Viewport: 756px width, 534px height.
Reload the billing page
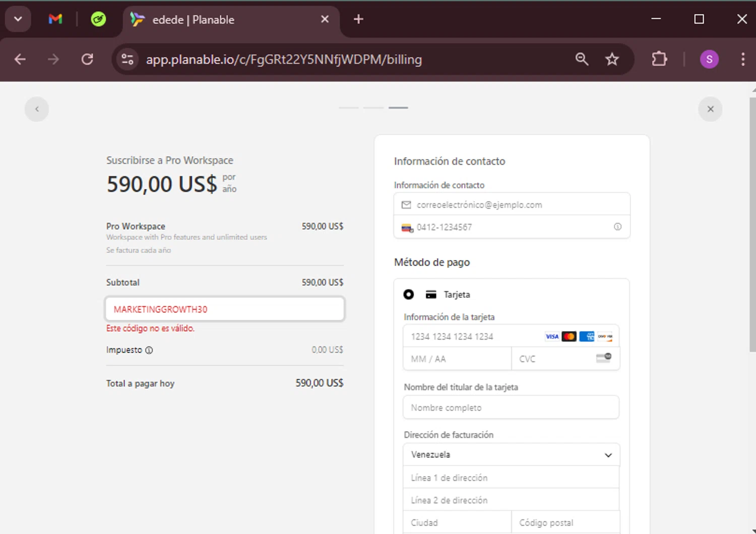pyautogui.click(x=87, y=59)
